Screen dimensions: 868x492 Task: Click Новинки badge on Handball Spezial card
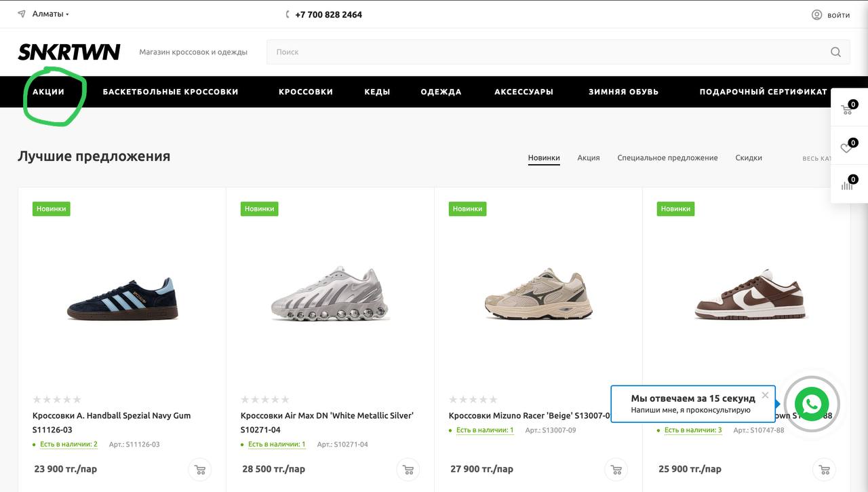point(52,209)
